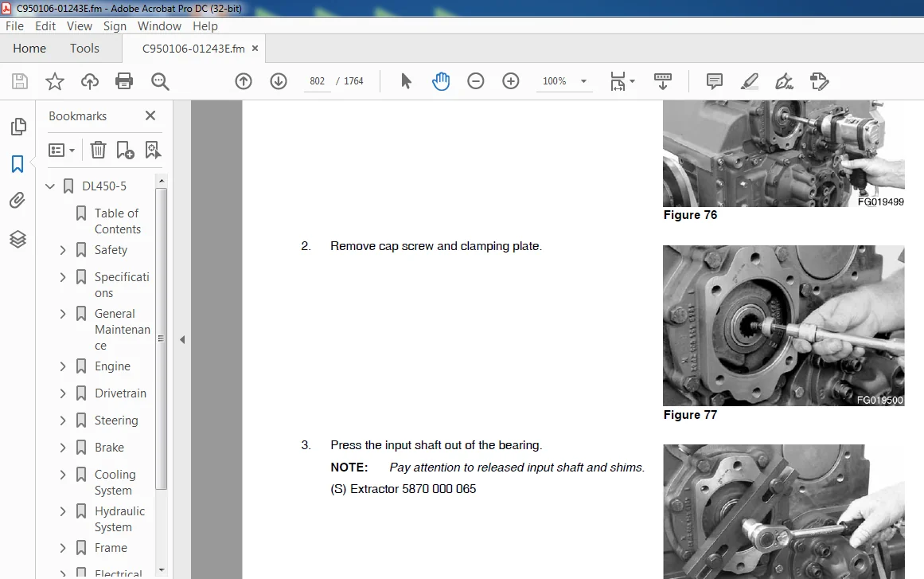Expand the Brake bookmark

pos(63,448)
